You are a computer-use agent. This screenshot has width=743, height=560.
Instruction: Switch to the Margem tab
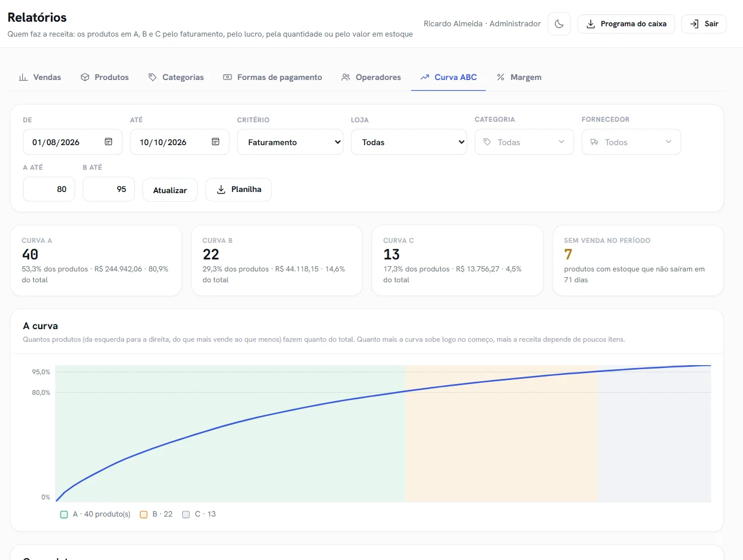click(519, 77)
